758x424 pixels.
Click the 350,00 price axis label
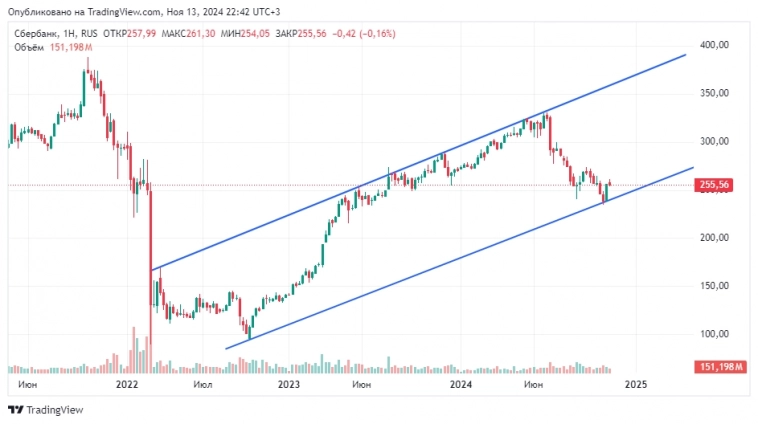click(x=715, y=93)
